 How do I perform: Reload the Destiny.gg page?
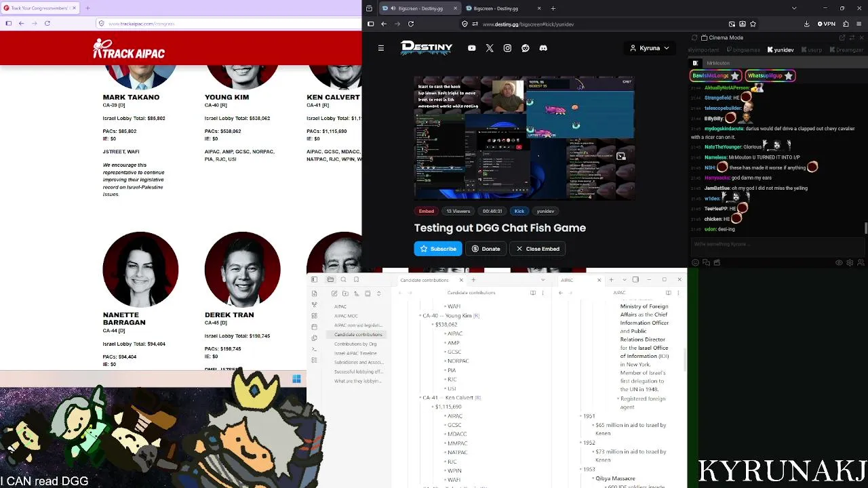411,24
